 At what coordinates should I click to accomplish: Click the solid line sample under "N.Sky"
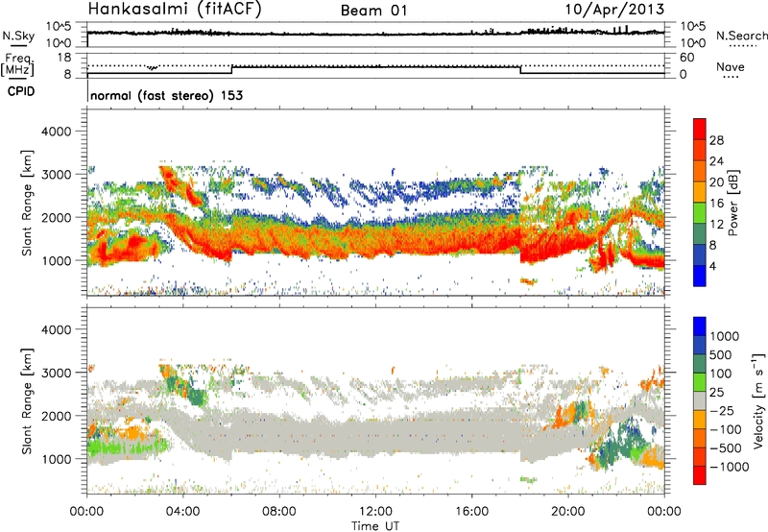click(18, 46)
